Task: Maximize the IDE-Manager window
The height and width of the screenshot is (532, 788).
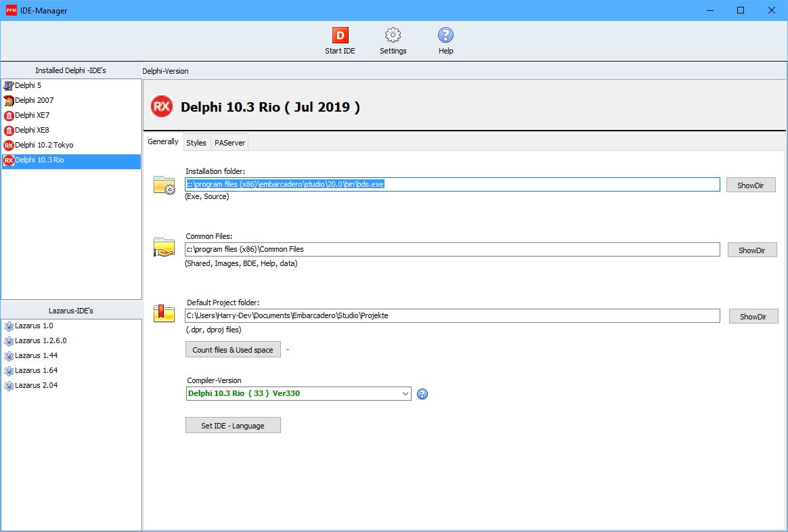Action: pyautogui.click(x=741, y=10)
